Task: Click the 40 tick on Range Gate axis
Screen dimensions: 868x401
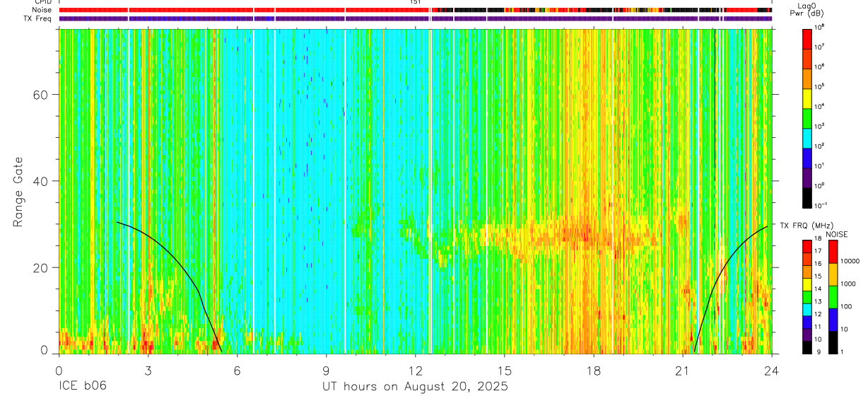Action: pos(42,181)
